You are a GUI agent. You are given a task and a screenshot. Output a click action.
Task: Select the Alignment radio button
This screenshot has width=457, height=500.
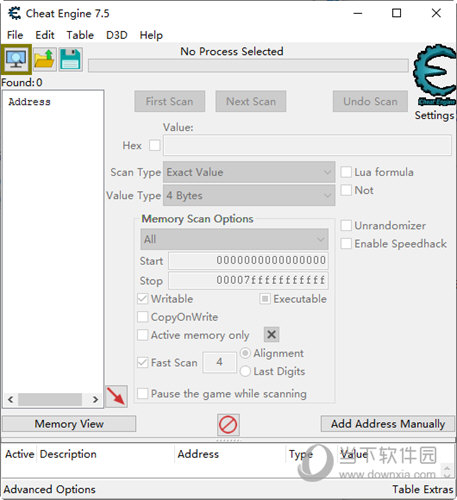point(245,353)
